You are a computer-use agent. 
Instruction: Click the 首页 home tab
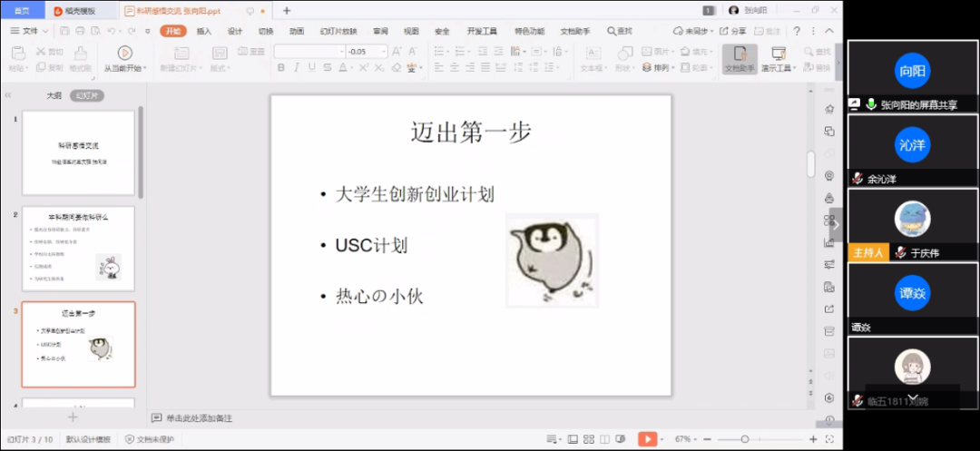tap(22, 11)
